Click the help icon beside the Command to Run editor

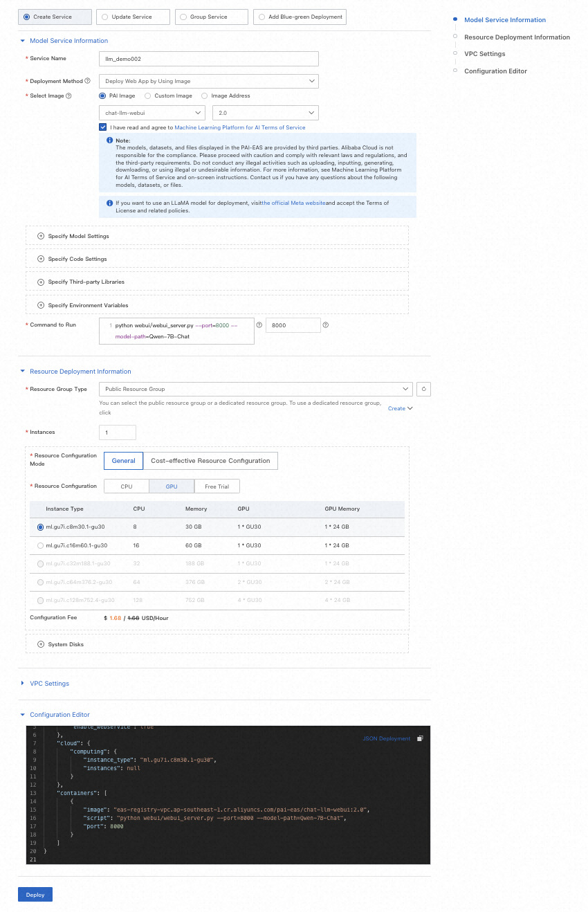259,325
